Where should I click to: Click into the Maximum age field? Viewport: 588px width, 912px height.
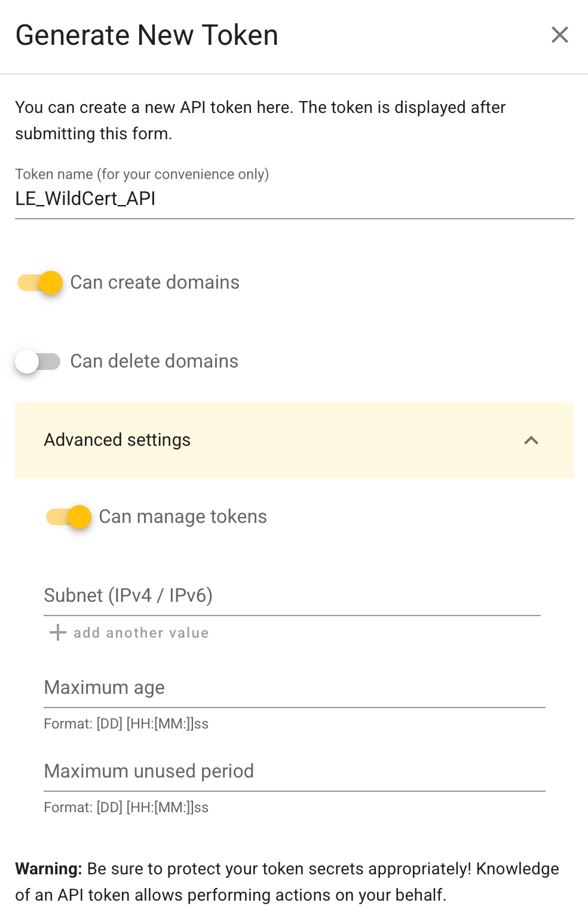[x=294, y=688]
